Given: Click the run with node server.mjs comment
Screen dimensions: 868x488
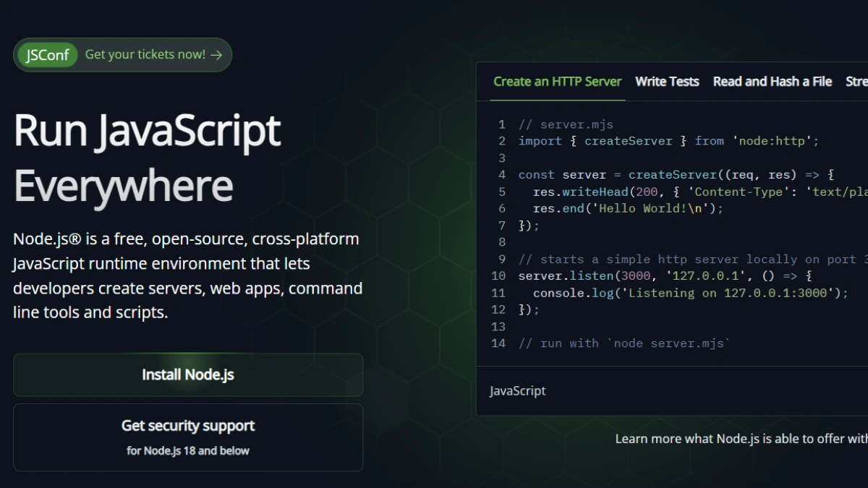Looking at the screenshot, I should [624, 343].
